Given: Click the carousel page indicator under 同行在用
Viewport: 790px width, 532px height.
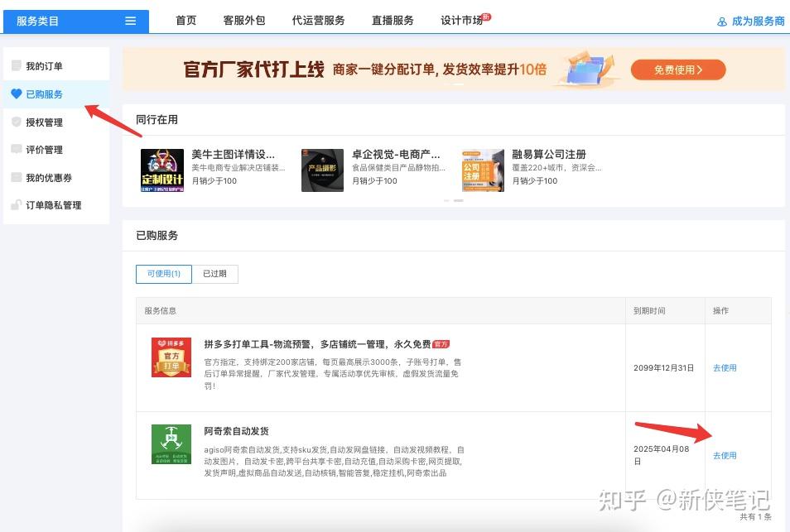Looking at the screenshot, I should pos(453,200).
